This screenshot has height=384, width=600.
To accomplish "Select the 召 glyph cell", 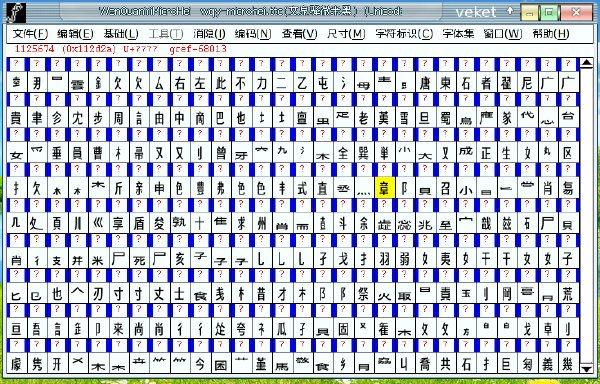I will tap(445, 188).
